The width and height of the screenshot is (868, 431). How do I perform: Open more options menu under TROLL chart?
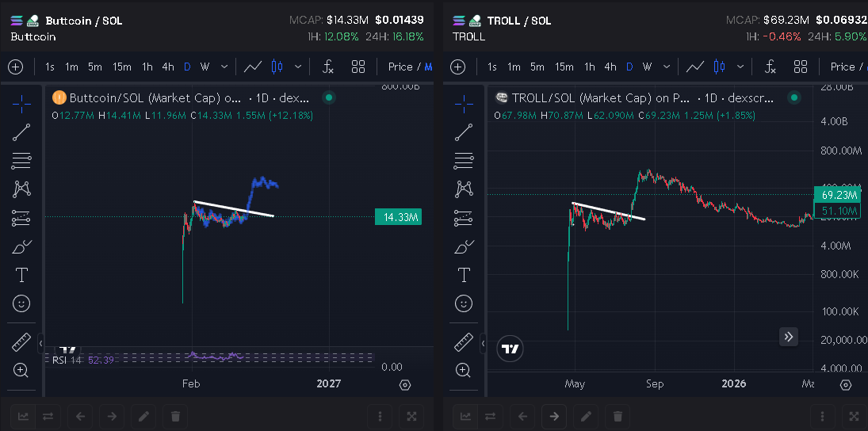(x=822, y=417)
